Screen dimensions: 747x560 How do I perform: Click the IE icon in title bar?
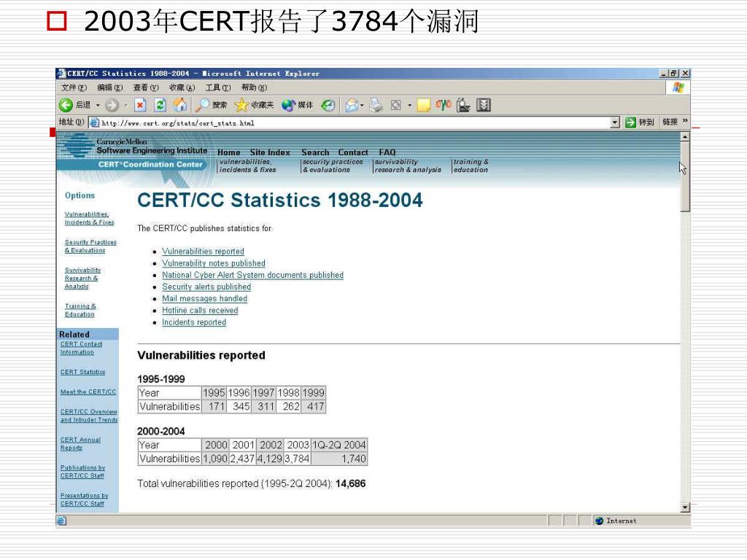[61, 74]
